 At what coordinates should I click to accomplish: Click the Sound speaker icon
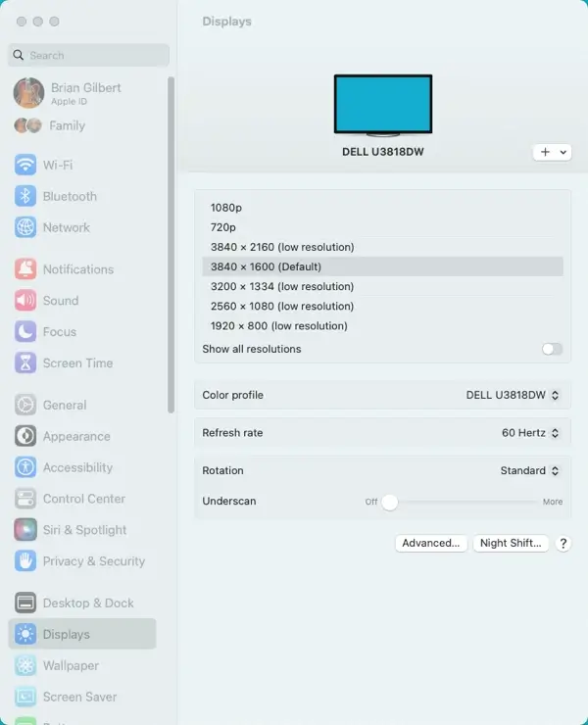[24, 301]
